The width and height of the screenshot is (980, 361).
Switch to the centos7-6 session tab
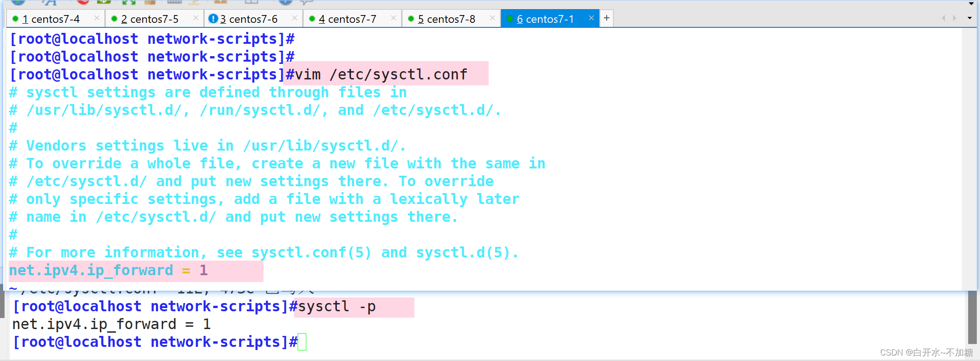(253, 19)
